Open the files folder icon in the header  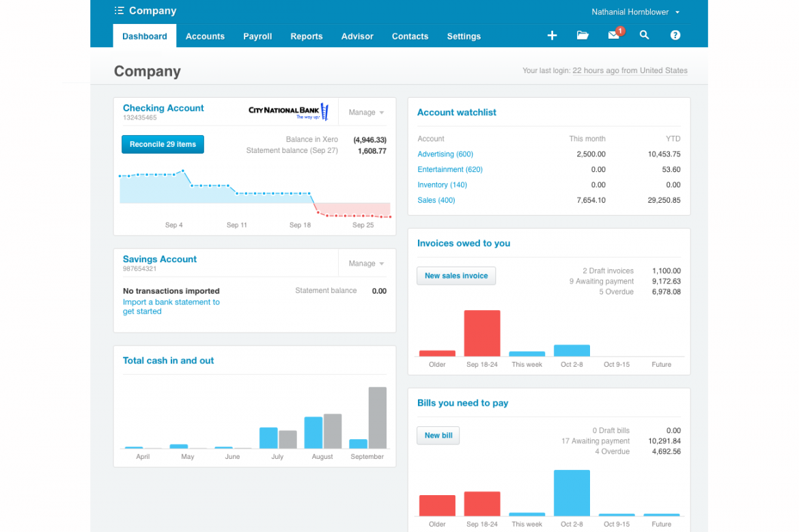click(583, 35)
